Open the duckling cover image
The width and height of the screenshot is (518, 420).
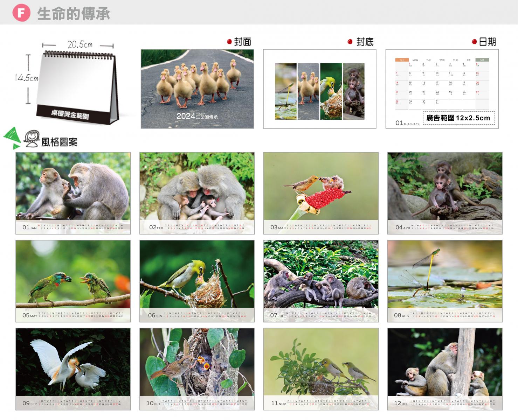197,89
